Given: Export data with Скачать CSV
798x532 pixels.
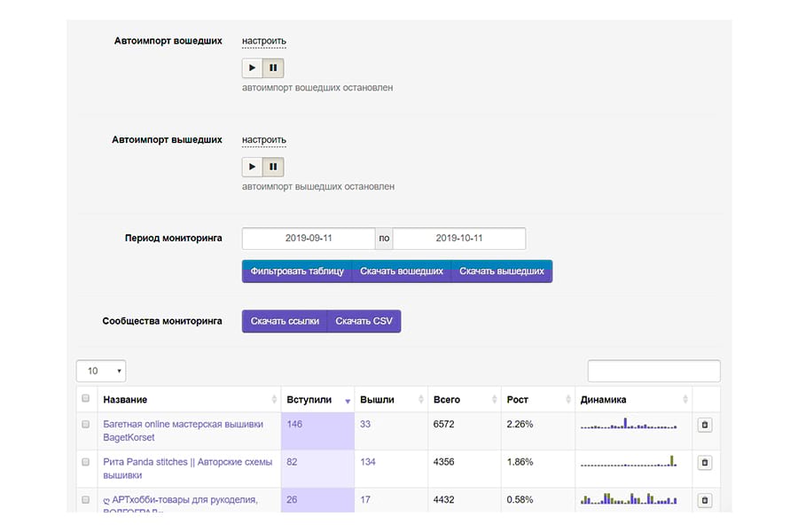Looking at the screenshot, I should click(x=364, y=321).
